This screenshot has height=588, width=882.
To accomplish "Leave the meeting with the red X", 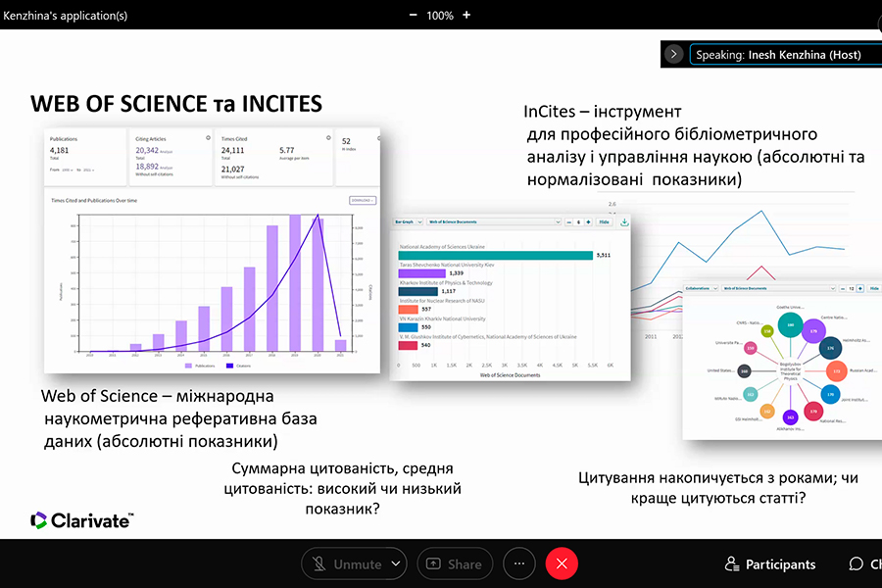I will point(562,563).
